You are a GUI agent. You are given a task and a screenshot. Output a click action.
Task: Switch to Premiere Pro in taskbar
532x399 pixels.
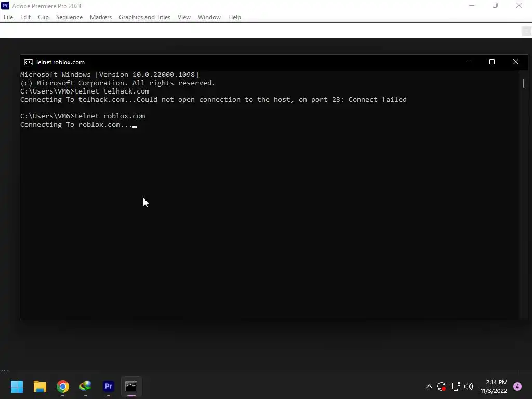(109, 387)
